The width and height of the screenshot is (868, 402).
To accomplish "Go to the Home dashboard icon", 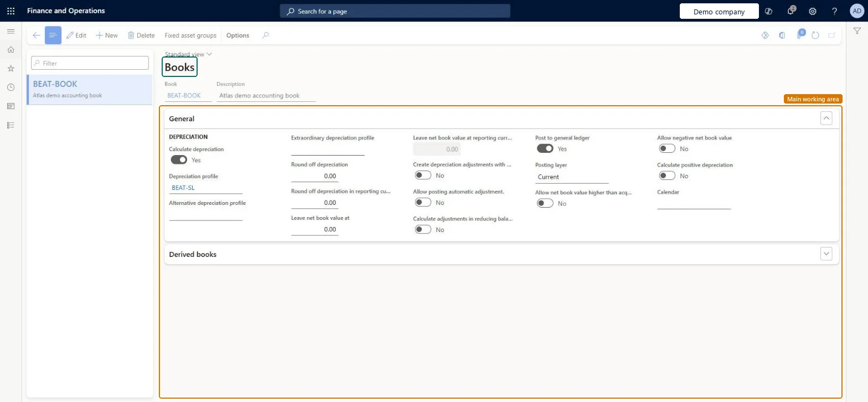I will pyautogui.click(x=11, y=50).
